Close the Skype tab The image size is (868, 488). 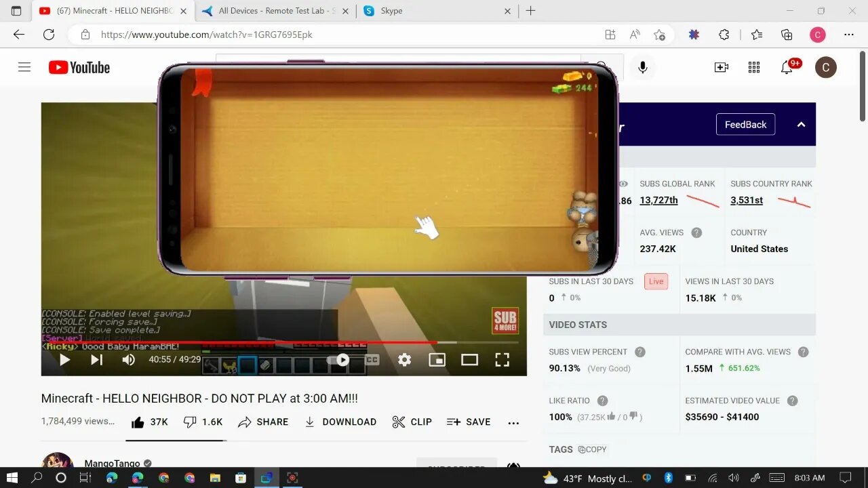[508, 11]
